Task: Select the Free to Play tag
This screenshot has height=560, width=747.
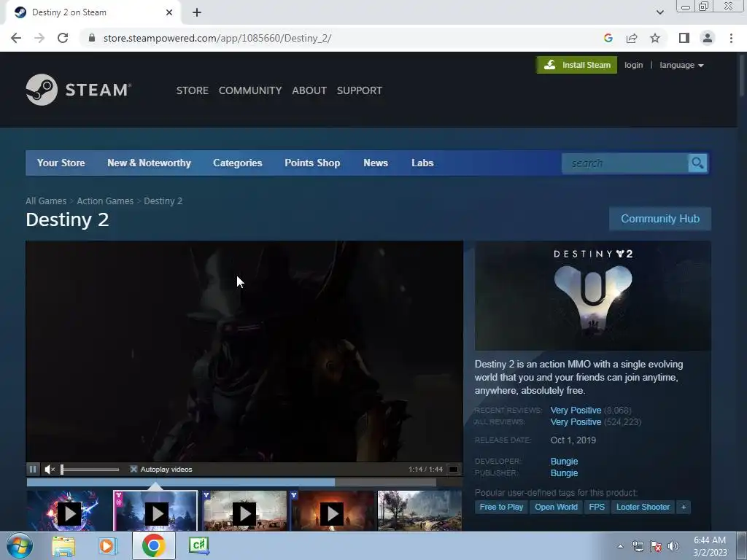Action: [x=501, y=507]
